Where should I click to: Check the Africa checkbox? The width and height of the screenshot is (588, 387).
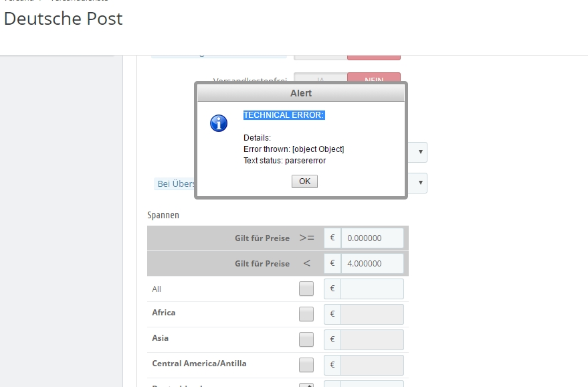tap(306, 314)
